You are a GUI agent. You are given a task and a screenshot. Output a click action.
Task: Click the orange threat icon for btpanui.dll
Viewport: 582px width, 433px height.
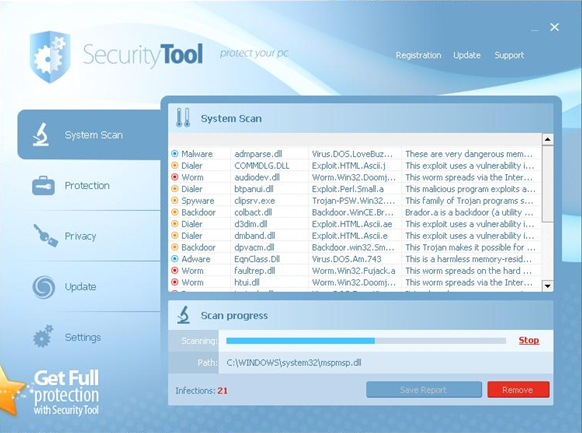pos(174,188)
